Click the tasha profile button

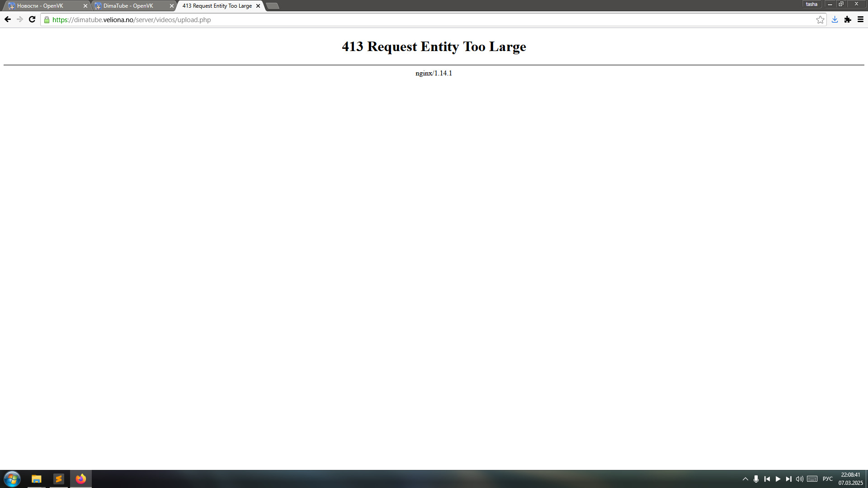[x=811, y=4]
